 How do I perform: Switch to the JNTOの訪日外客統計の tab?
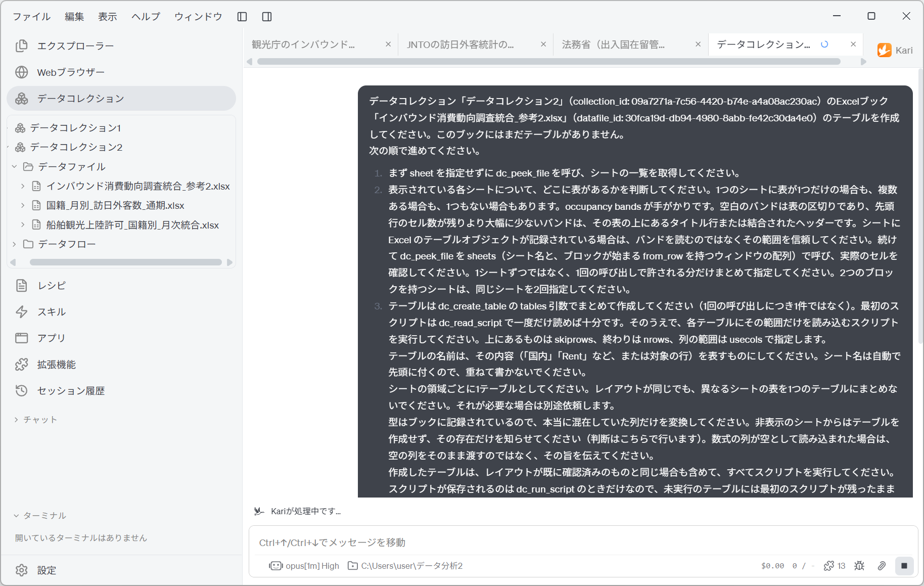click(x=476, y=44)
